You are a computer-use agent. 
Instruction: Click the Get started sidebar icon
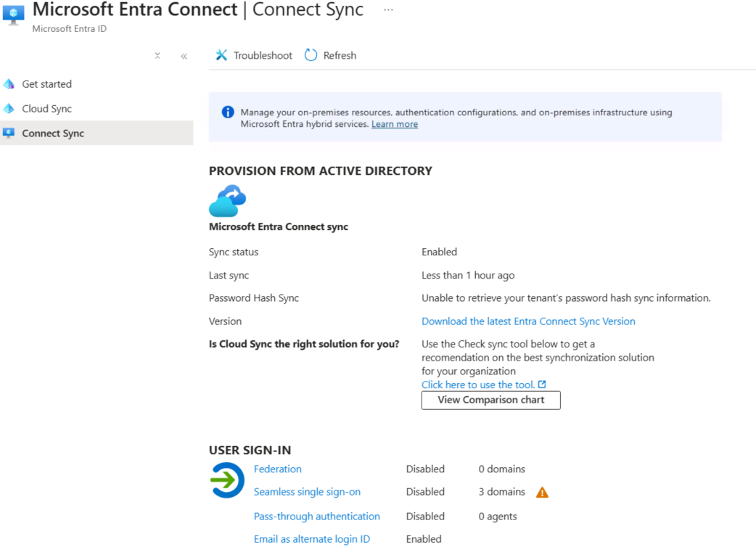point(9,84)
